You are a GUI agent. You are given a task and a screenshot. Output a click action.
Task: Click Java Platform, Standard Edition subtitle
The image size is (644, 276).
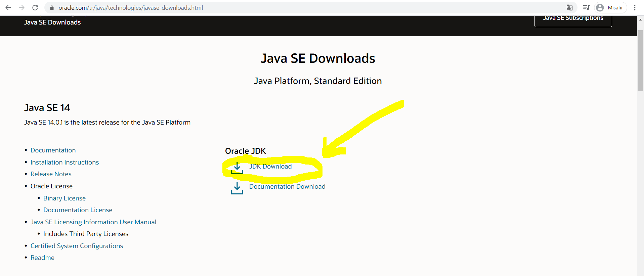point(318,81)
